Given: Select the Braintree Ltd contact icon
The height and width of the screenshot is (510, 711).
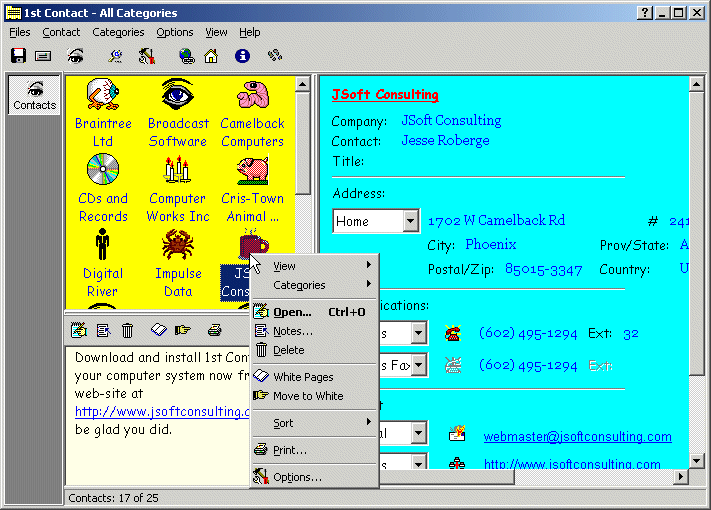Looking at the screenshot, I should (103, 94).
